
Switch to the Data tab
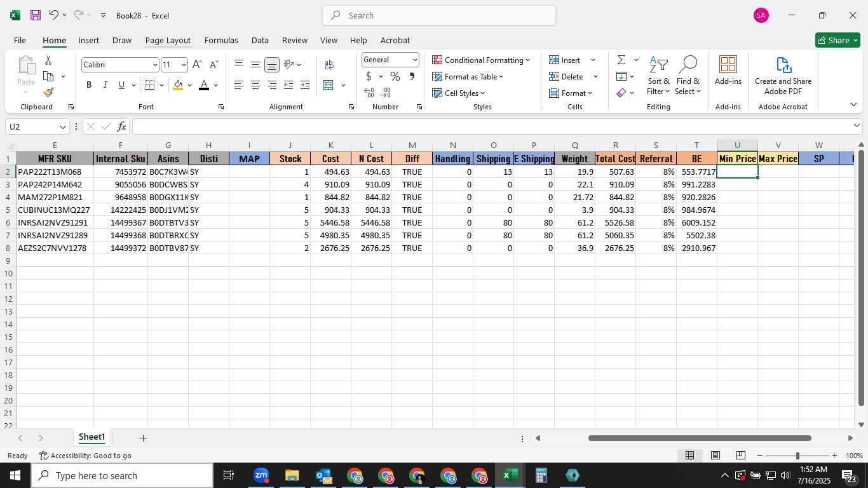[x=260, y=40]
